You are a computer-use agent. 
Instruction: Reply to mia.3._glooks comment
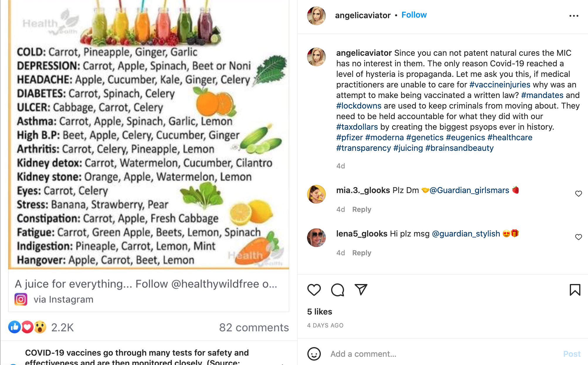[362, 209]
